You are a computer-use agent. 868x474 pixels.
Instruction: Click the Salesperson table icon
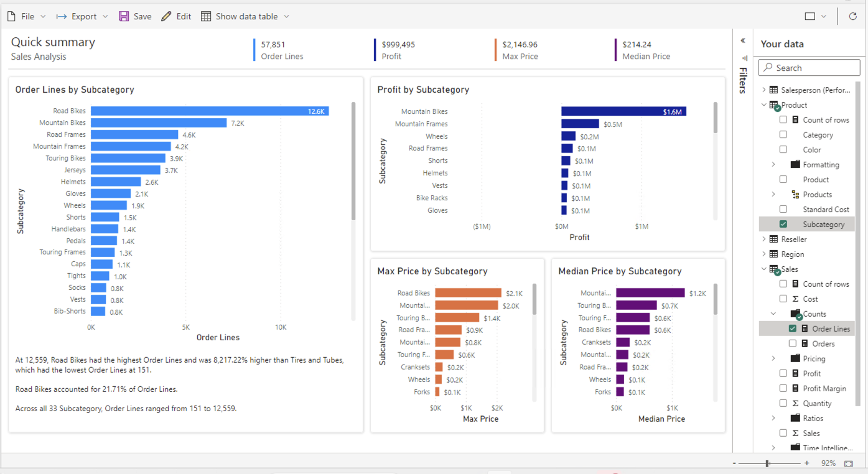tap(773, 90)
